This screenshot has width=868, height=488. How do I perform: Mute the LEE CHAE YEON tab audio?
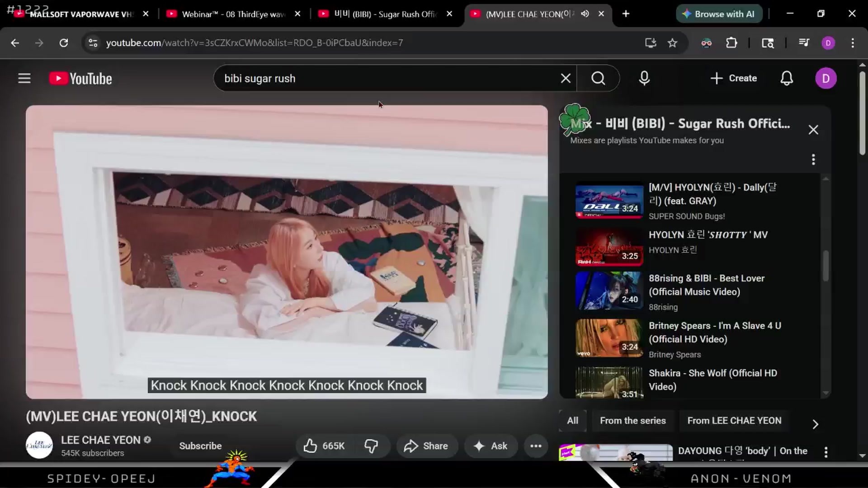coord(585,14)
